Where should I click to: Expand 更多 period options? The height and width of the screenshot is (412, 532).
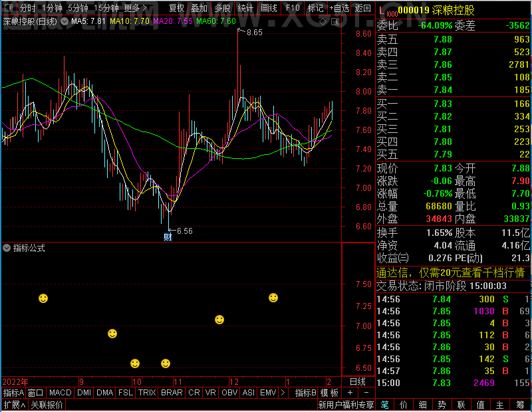136,8
